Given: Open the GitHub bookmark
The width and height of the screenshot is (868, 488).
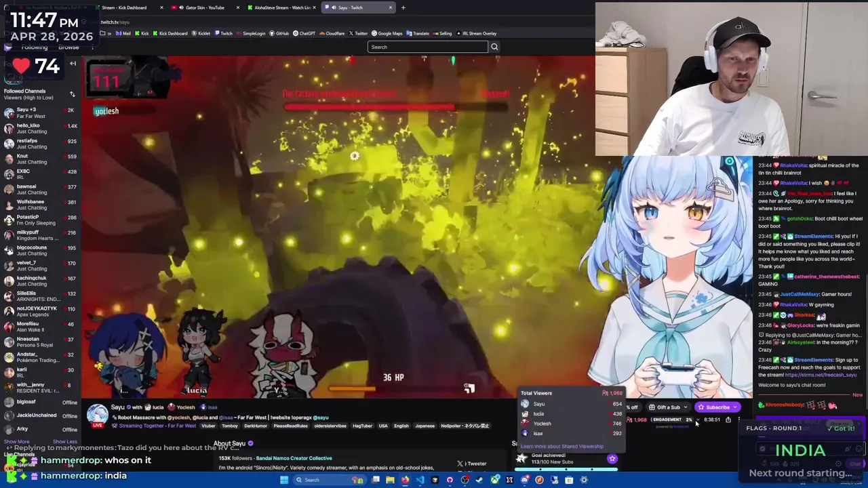Looking at the screenshot, I should click(279, 33).
